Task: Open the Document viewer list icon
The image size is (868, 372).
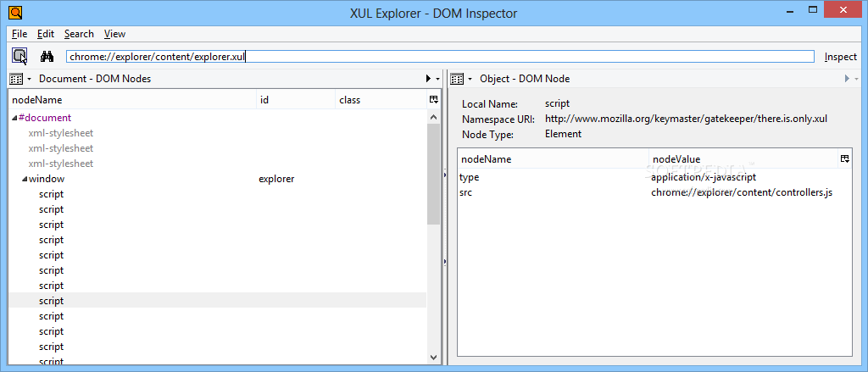Action: 16,79
